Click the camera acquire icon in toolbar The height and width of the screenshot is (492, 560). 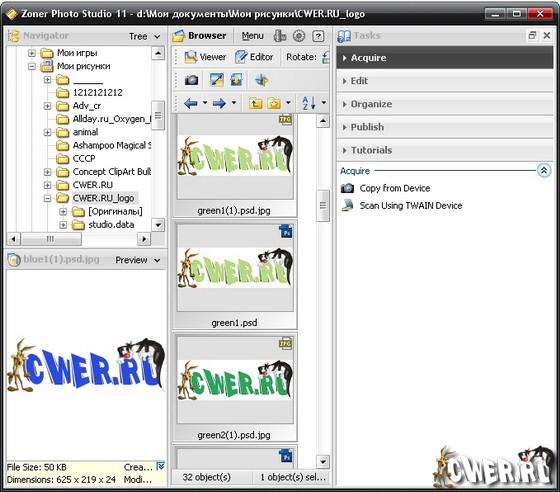pos(191,80)
